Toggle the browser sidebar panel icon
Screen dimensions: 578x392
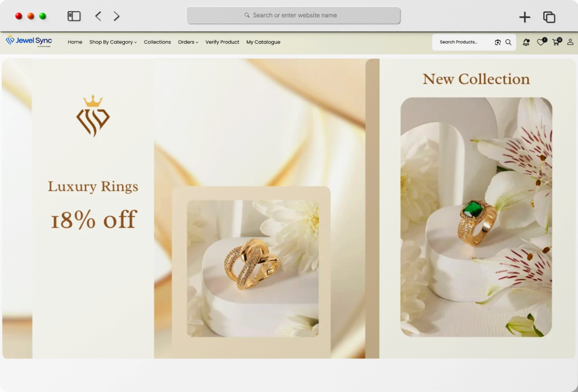coord(74,16)
